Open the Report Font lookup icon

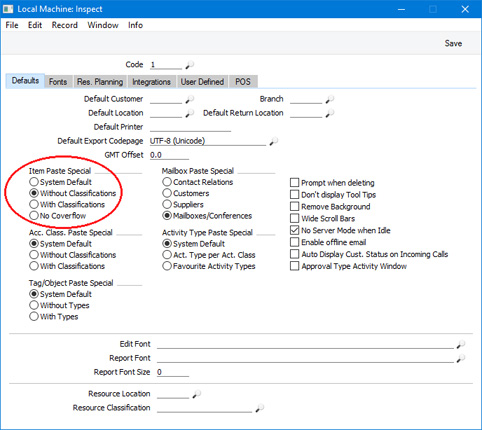tap(461, 358)
